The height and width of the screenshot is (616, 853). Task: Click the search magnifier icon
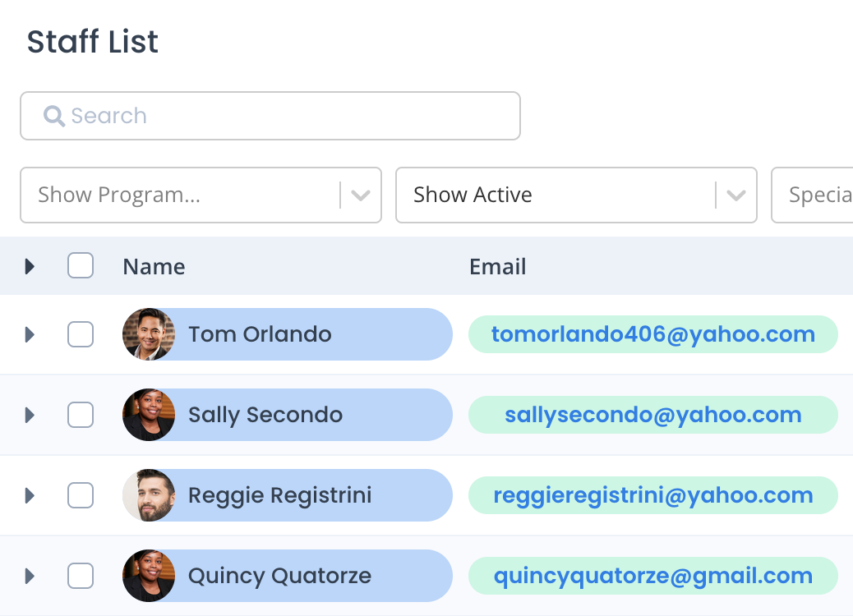54,116
